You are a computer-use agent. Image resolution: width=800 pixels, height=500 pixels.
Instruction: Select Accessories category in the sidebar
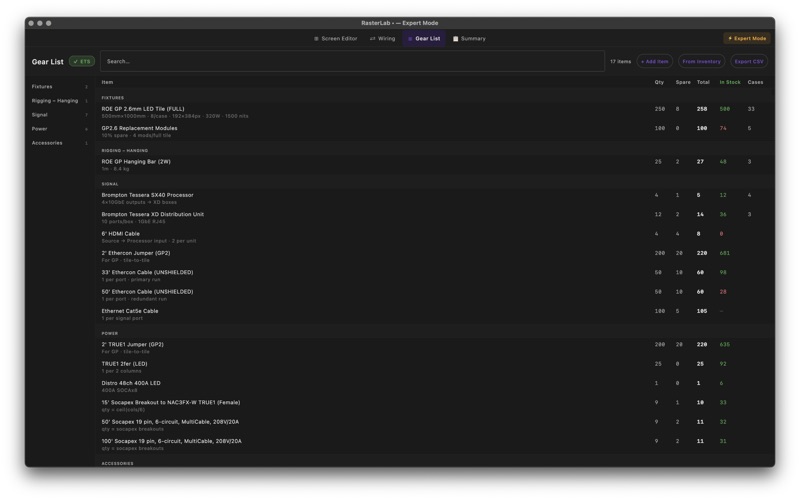[x=60, y=143]
